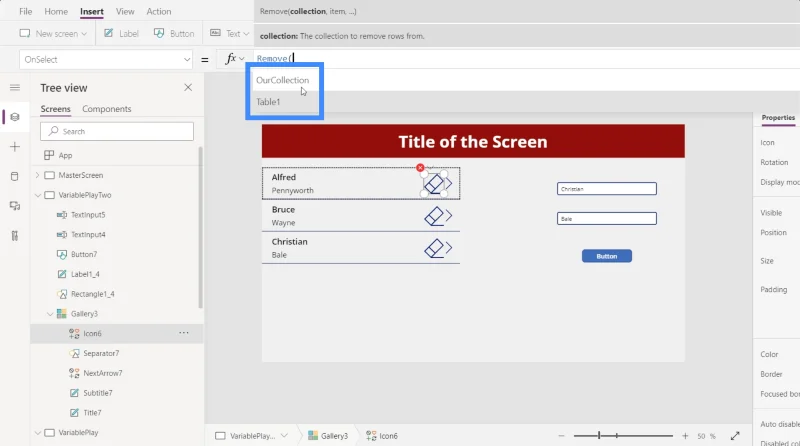
Task: Click the Christian text input box
Action: [607, 189]
